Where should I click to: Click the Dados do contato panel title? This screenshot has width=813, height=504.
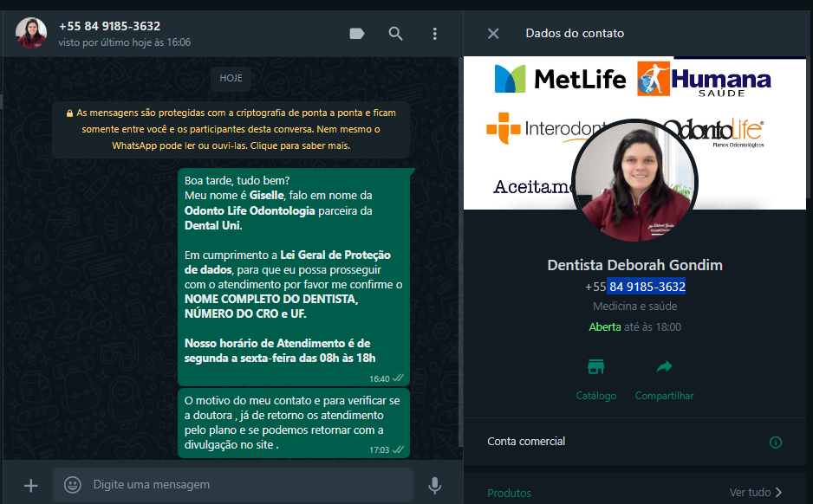575,33
